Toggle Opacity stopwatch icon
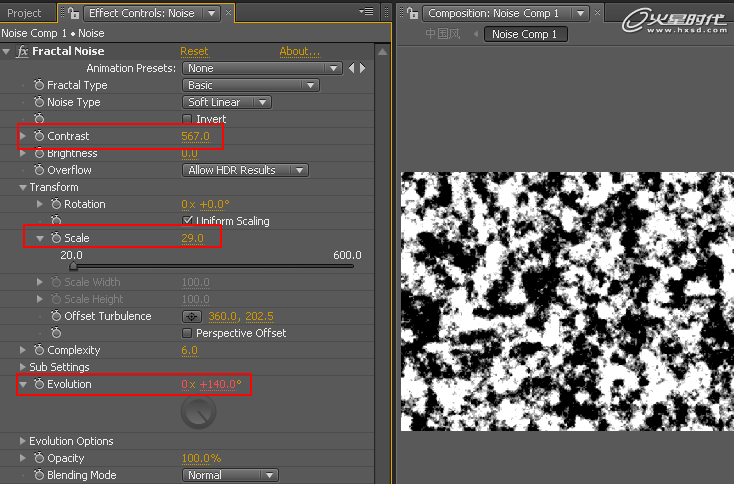Screen dimensions: 734x484 39,458
